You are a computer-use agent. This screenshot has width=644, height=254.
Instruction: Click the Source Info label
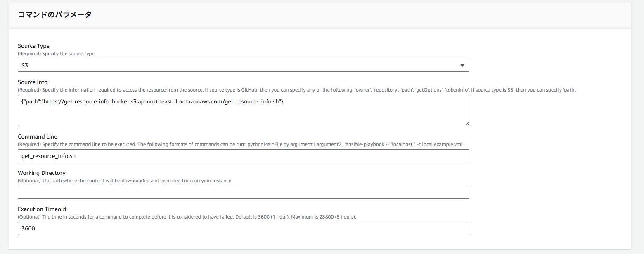33,82
